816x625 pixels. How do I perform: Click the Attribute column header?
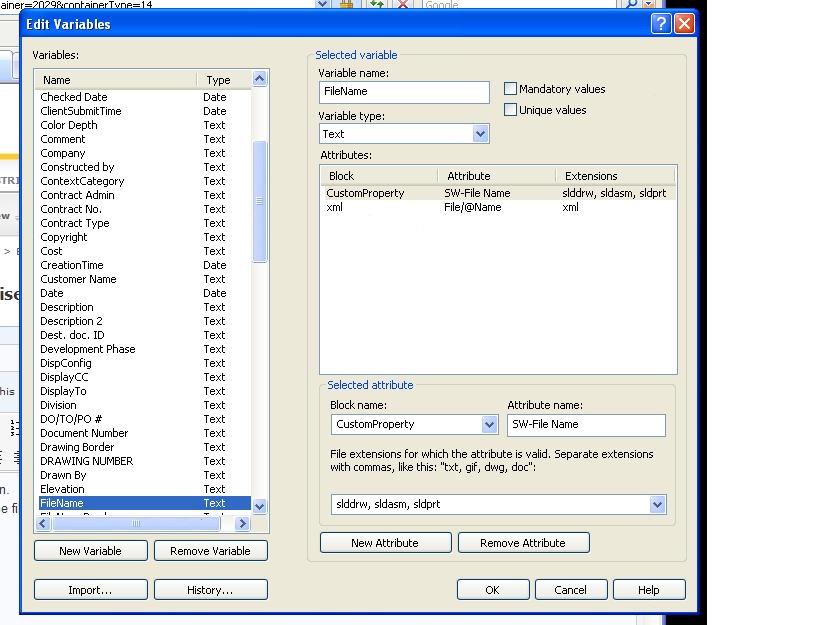tap(496, 176)
